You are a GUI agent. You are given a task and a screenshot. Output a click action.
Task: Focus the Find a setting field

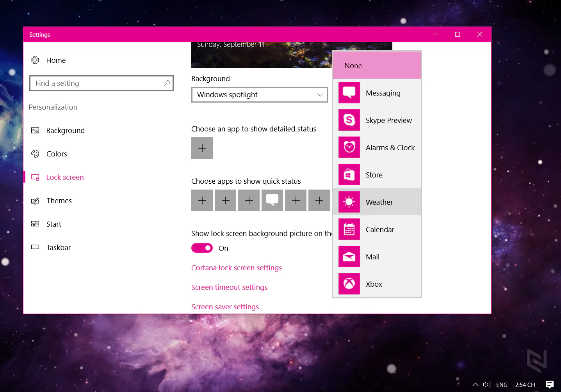[x=102, y=83]
